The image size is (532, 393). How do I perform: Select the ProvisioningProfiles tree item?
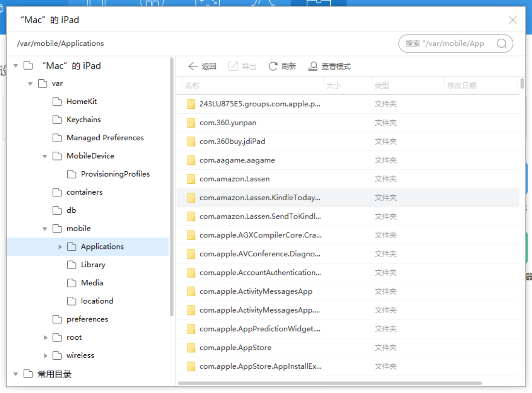[116, 174]
